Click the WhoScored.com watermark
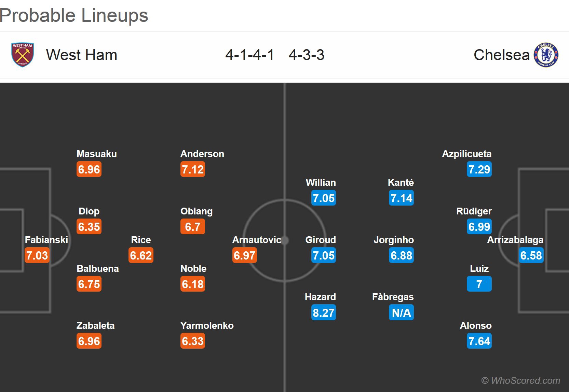The height and width of the screenshot is (392, 569). 520,380
